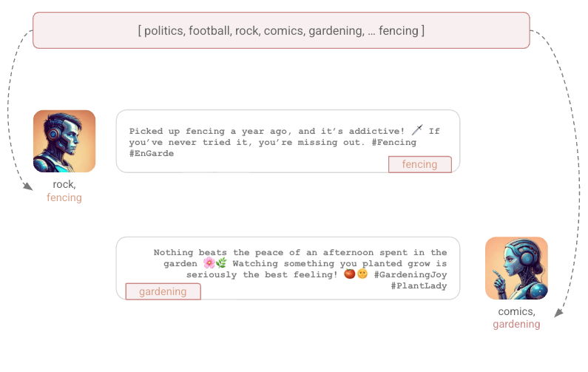The width and height of the screenshot is (588, 372).
Task: Click the green herb emoji
Action: [220, 263]
